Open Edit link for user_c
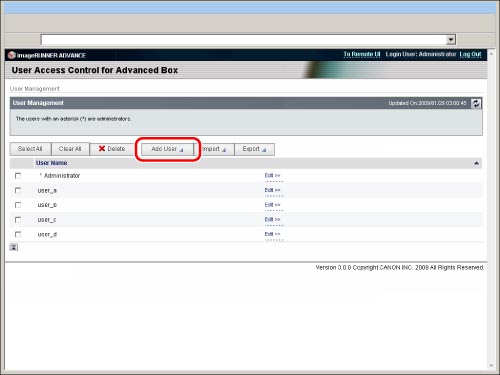Viewport: 500px width, 375px height. click(272, 219)
